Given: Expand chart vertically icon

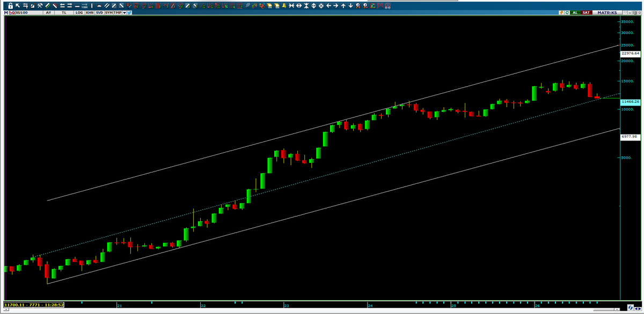Looking at the screenshot, I should (313, 6).
